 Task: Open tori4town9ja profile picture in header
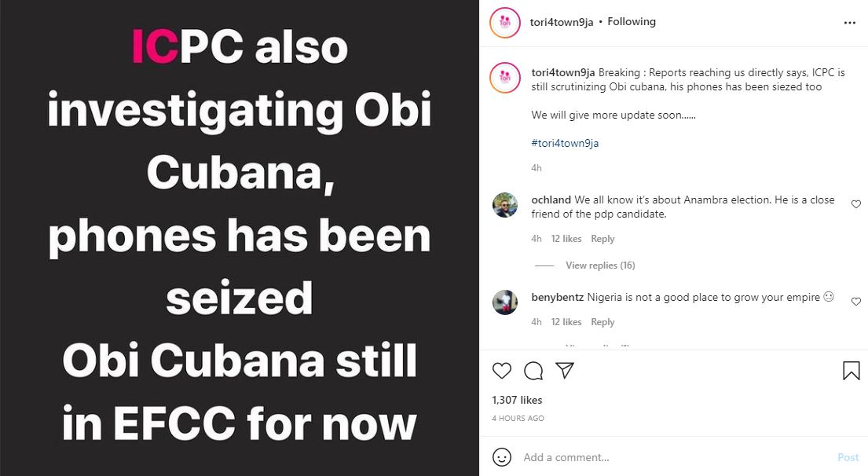[505, 23]
